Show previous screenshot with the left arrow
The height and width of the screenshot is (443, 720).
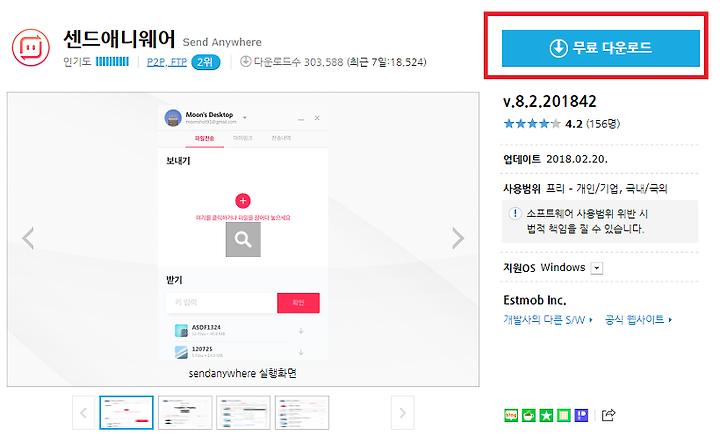[x=28, y=238]
